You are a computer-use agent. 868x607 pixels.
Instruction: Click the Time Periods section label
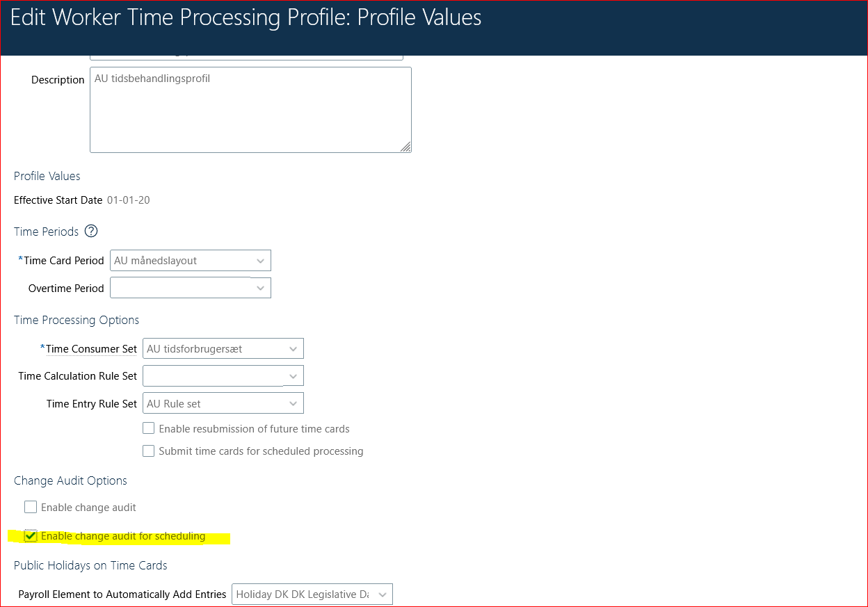[x=46, y=231]
